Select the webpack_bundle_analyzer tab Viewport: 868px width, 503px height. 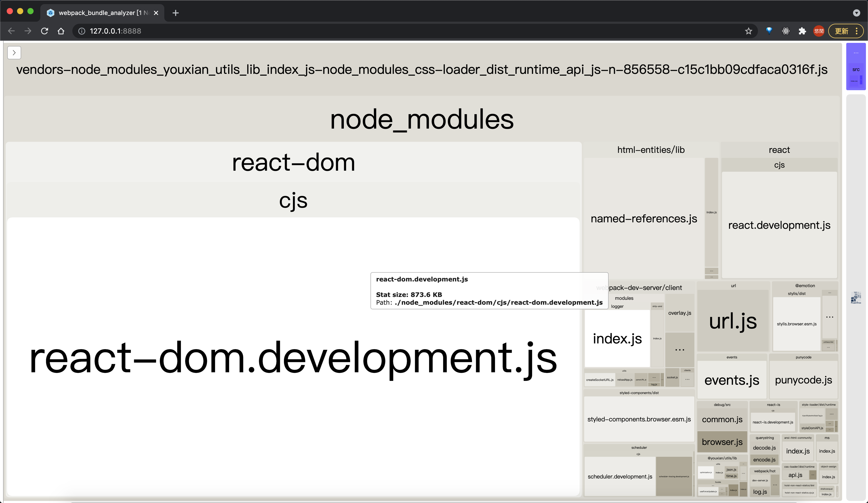click(102, 13)
